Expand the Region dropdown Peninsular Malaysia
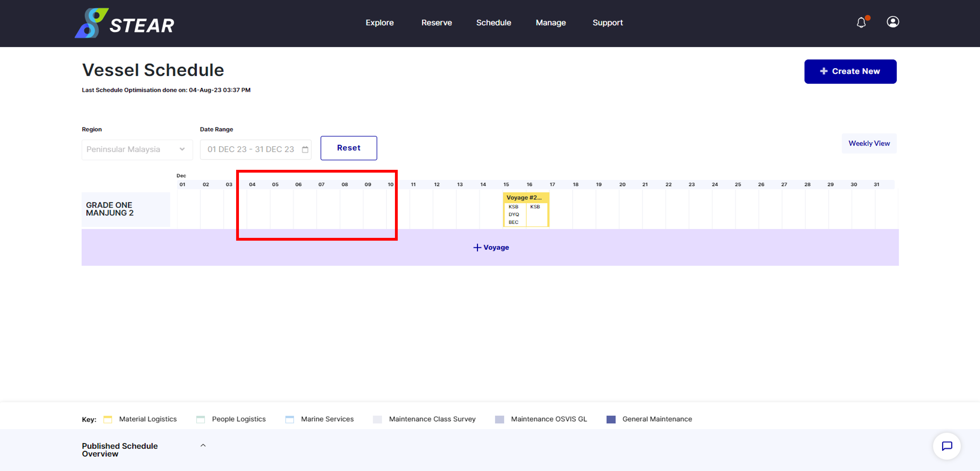The height and width of the screenshot is (471, 980). [x=137, y=149]
